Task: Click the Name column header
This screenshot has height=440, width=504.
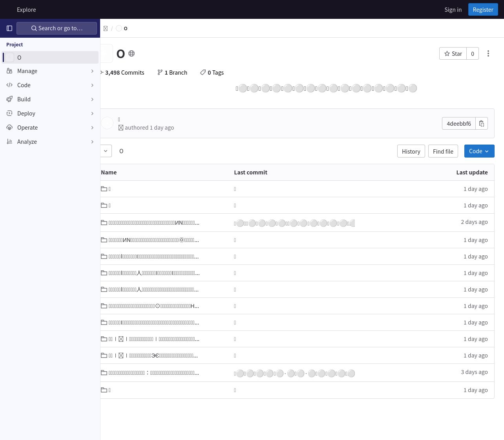Action: tap(109, 172)
